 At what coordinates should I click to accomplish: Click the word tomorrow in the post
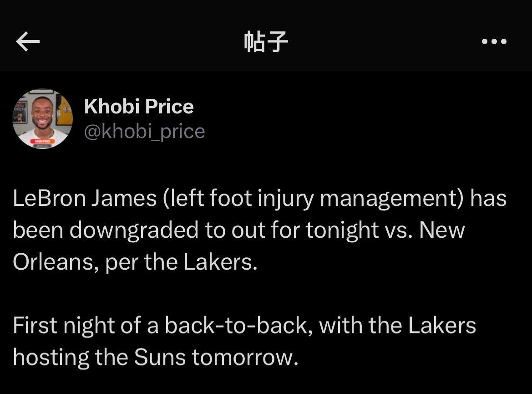click(244, 358)
